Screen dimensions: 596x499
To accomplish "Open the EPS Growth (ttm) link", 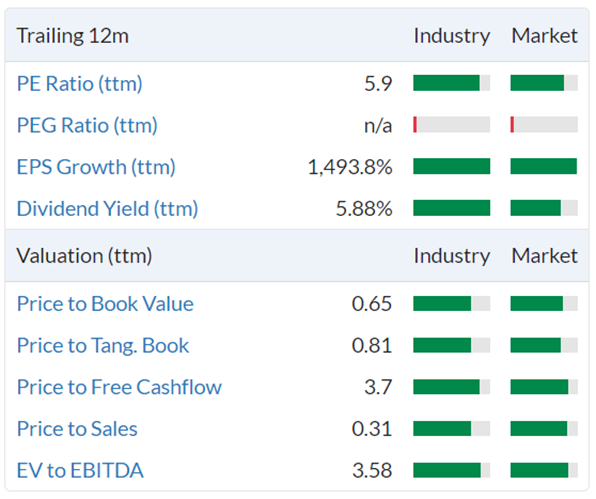I will [96, 167].
